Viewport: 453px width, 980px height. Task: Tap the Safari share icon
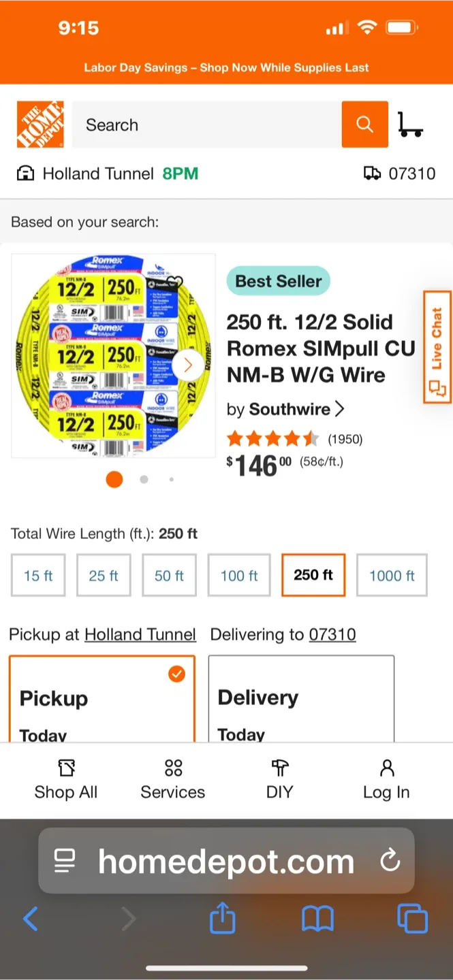click(x=223, y=919)
